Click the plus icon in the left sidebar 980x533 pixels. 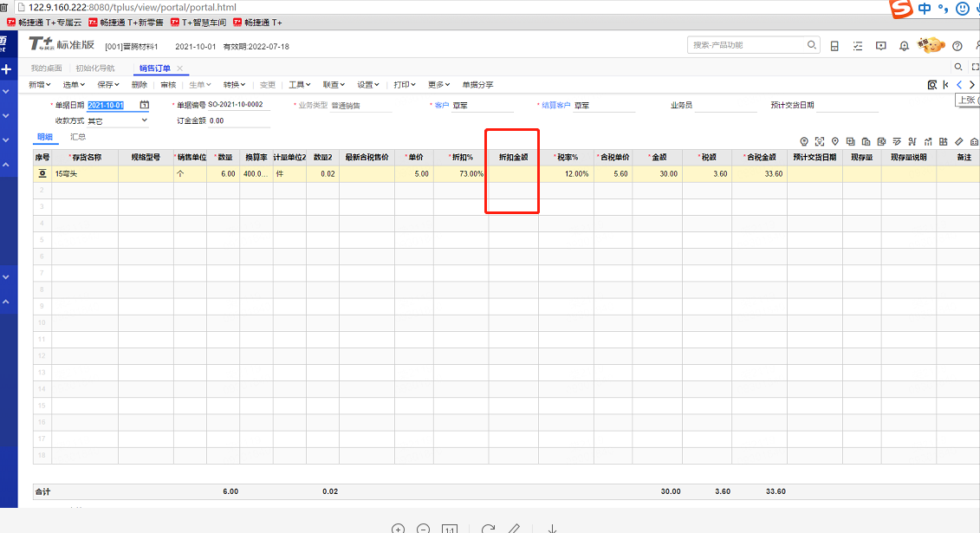point(6,69)
